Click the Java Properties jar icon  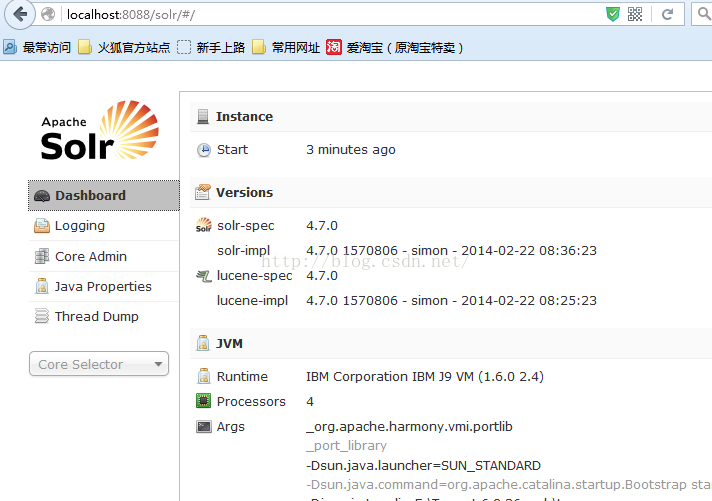42,287
